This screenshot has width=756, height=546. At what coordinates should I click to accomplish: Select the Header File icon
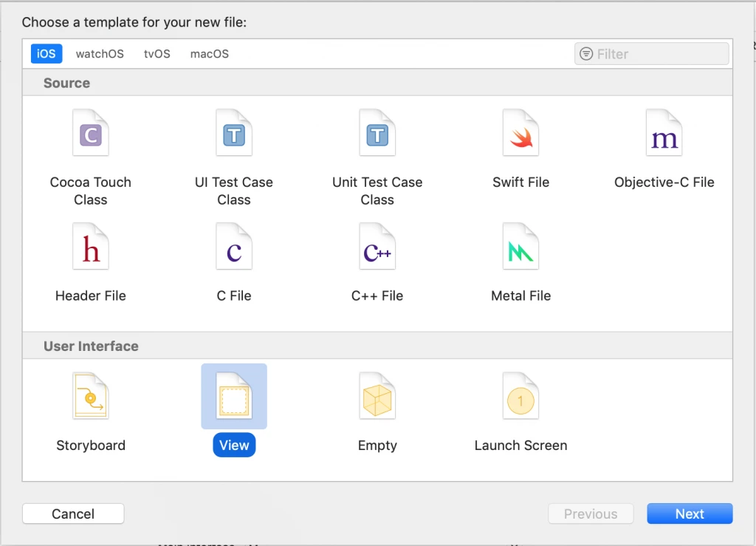pos(91,246)
